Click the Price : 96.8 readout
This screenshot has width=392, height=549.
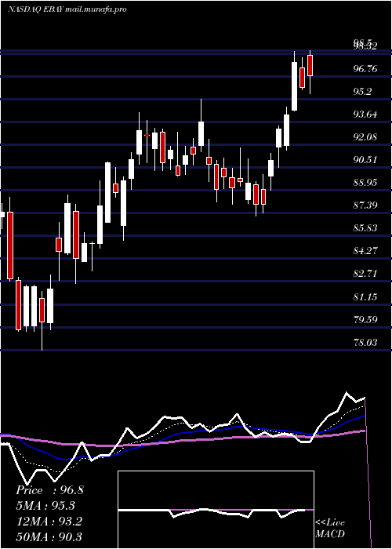[x=49, y=490]
